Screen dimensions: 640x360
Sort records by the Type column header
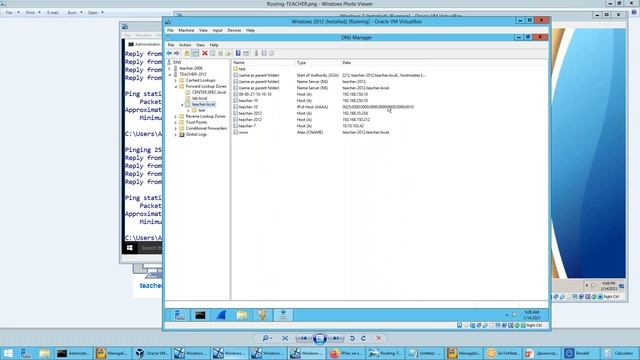[x=318, y=62]
